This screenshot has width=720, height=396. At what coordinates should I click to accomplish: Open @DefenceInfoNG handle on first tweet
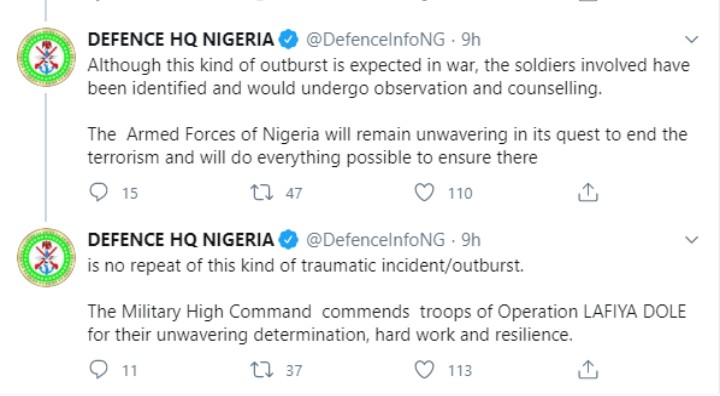pyautogui.click(x=376, y=40)
